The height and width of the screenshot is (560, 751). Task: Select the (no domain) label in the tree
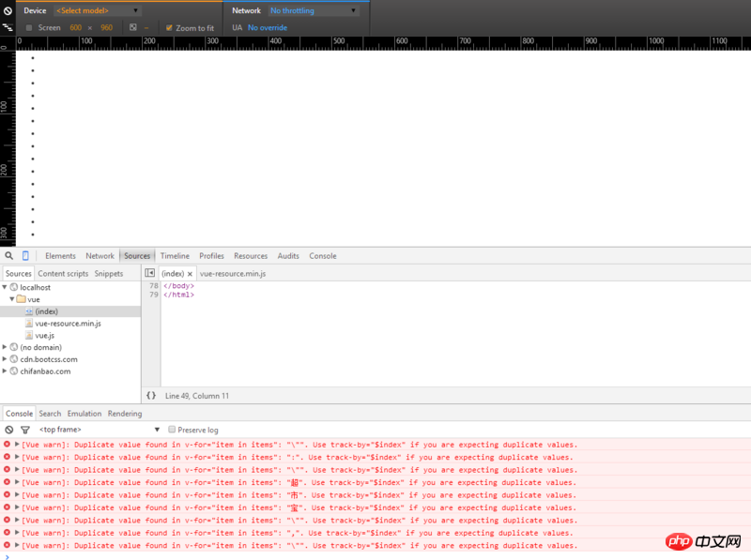pyautogui.click(x=40, y=347)
